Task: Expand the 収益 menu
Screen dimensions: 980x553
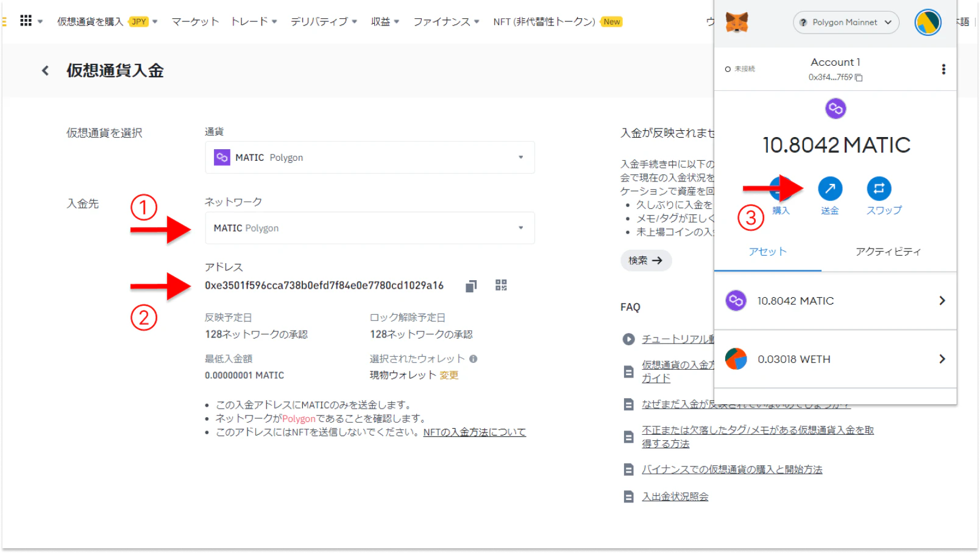Action: [x=385, y=22]
